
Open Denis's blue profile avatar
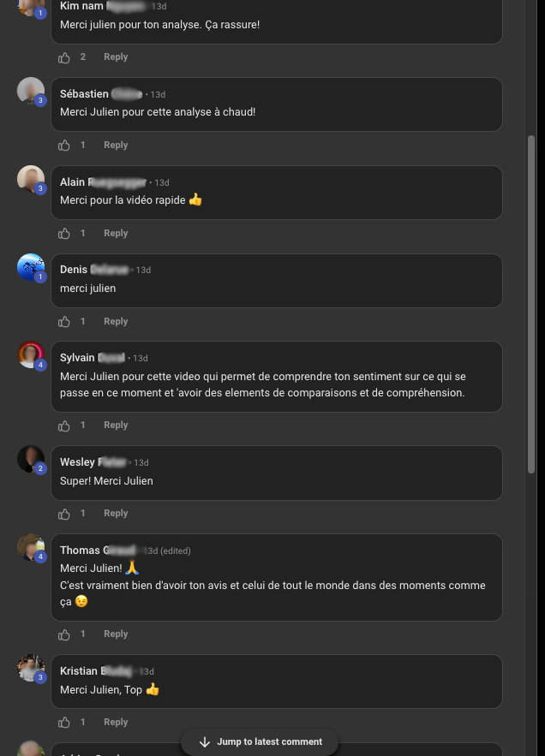(31, 267)
